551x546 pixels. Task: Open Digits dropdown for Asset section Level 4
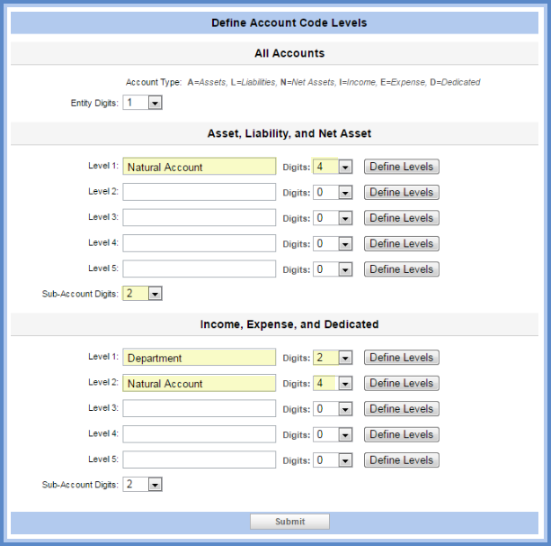tap(332, 243)
